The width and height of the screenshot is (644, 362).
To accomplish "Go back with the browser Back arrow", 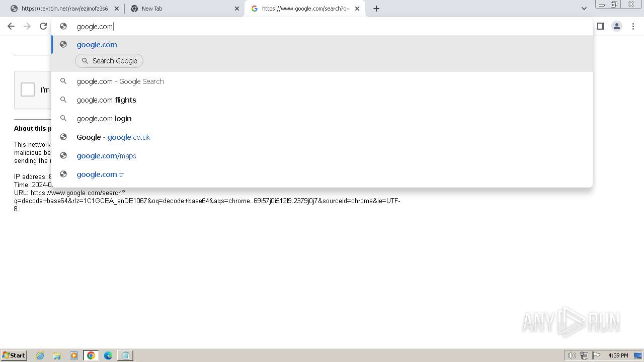I will 11,26.
